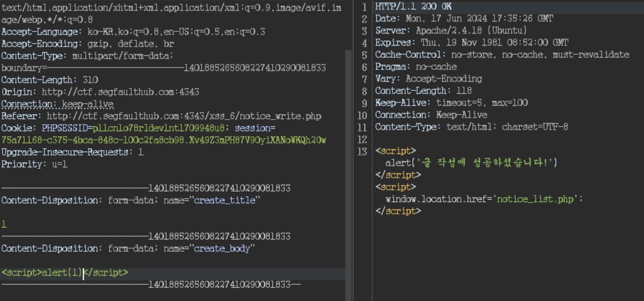
Task: Click the Origin header line
Action: 100,92
